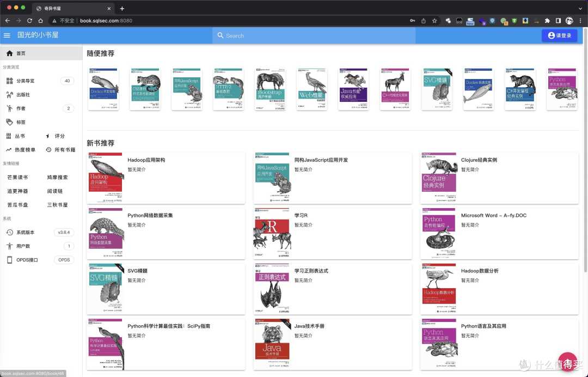This screenshot has width=588, height=377.
Task: Open the 苦瓜书盘 friend link
Action: pyautogui.click(x=17, y=205)
